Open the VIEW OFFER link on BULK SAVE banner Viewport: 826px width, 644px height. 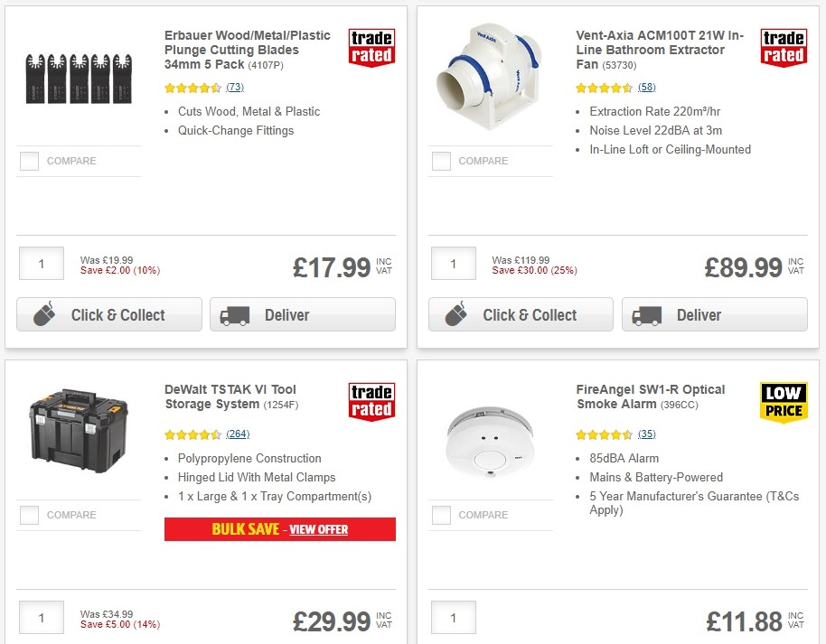[319, 529]
